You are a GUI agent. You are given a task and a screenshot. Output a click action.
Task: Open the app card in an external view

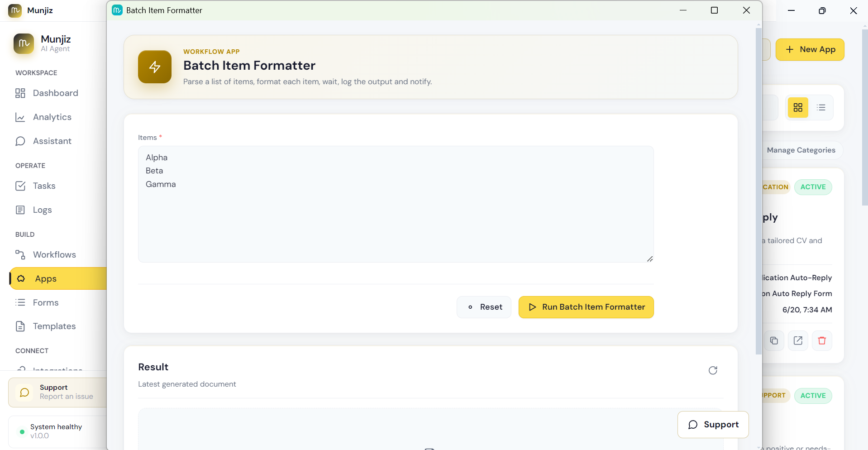pos(798,340)
